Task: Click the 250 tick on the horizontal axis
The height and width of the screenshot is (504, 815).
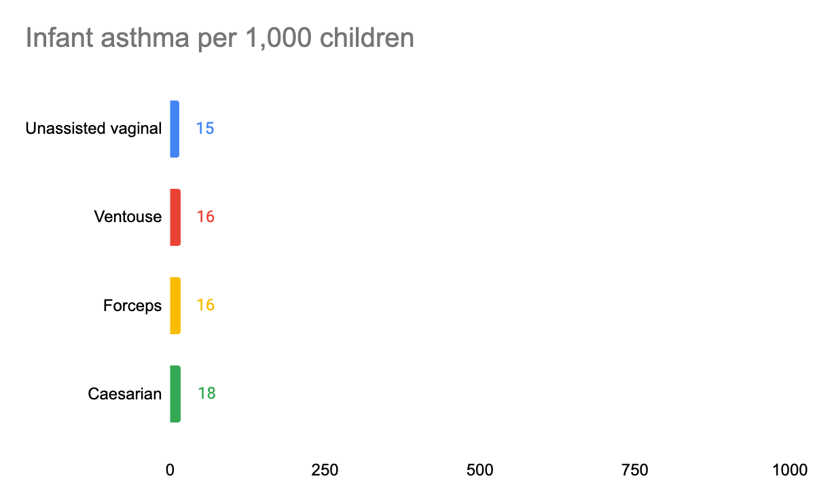Action: pyautogui.click(x=325, y=470)
